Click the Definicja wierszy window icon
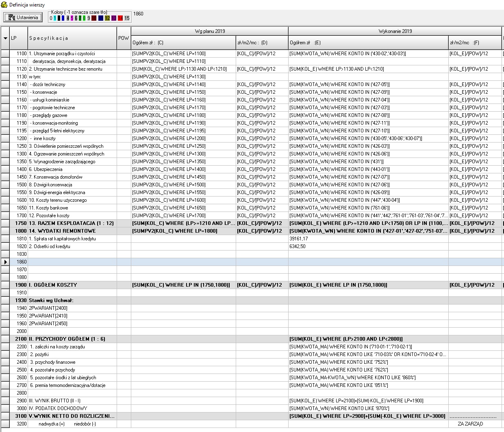Viewport: 504px width, 432px height. pos(4,4)
